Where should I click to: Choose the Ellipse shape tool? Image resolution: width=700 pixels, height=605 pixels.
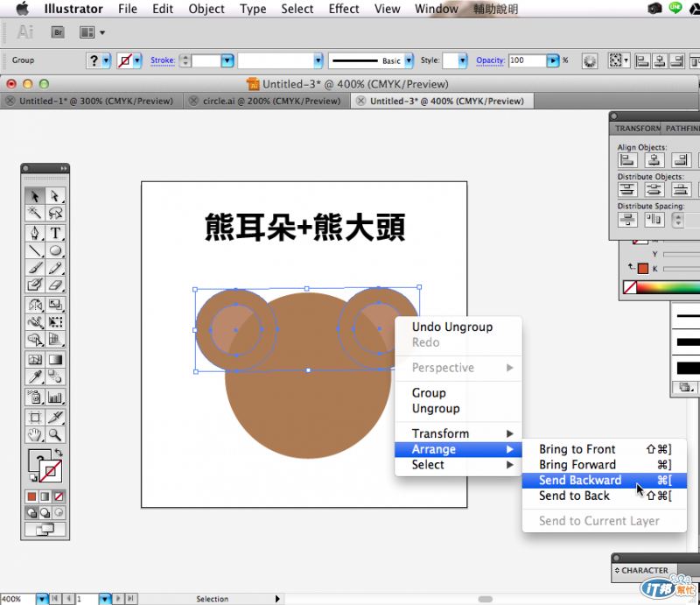click(55, 250)
